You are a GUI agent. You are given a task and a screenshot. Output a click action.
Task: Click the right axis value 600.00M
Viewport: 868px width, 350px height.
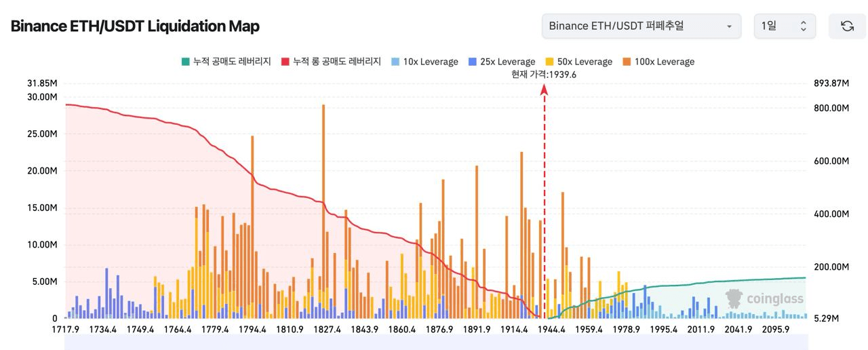[x=831, y=161]
